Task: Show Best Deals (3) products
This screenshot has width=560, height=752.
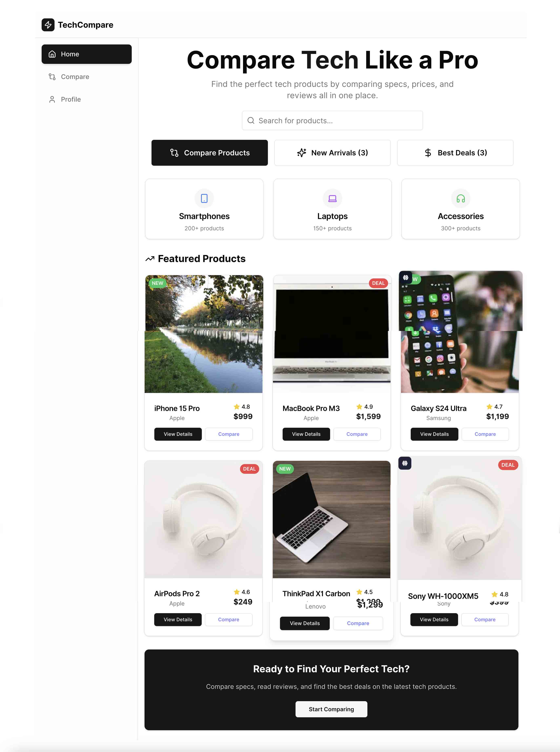Action: (x=455, y=153)
